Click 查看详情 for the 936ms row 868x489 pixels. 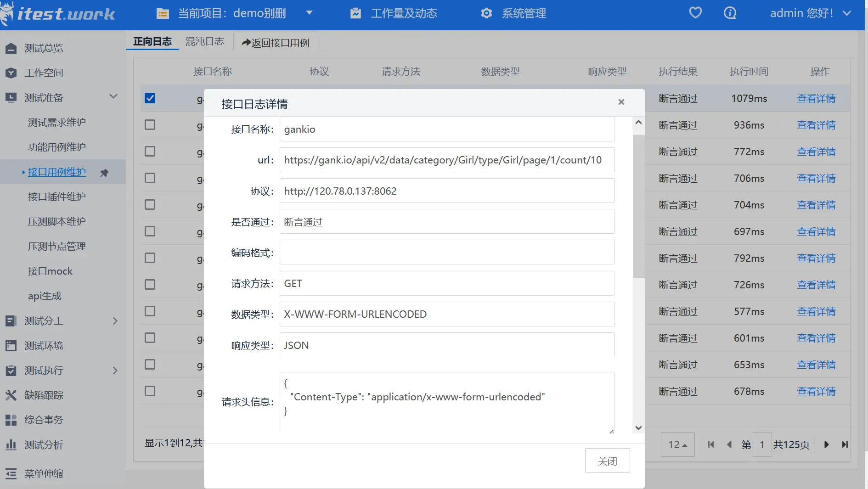[816, 125]
